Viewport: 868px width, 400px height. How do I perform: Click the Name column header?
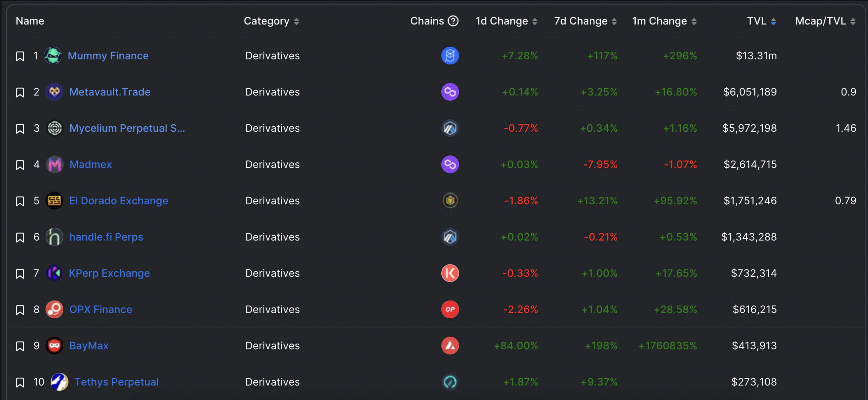[30, 21]
